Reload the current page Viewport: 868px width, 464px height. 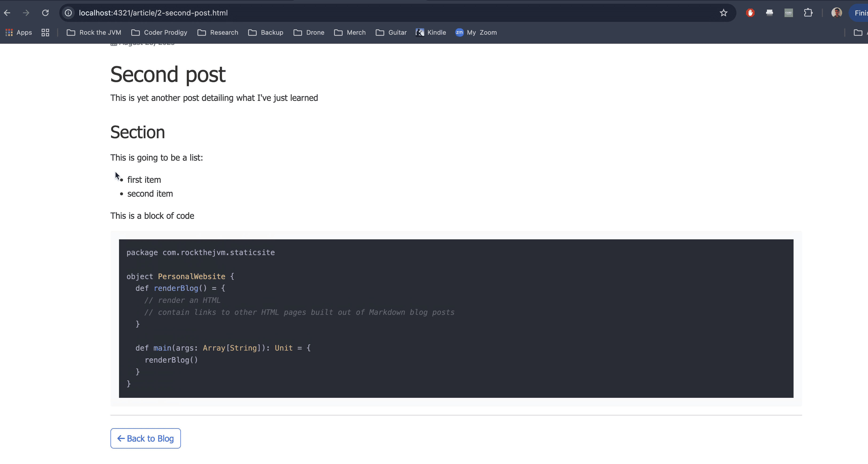(45, 13)
